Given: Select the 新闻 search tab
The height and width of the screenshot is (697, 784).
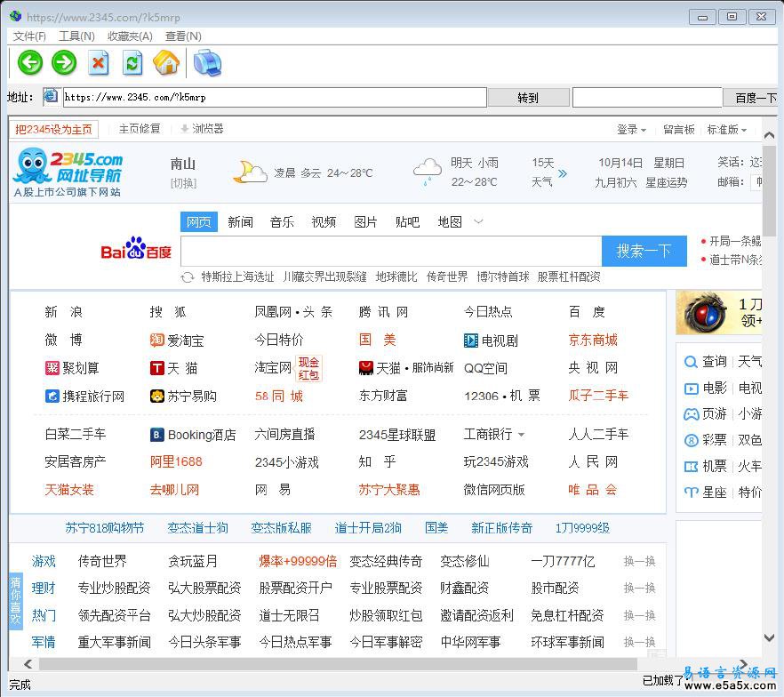Looking at the screenshot, I should (x=241, y=222).
